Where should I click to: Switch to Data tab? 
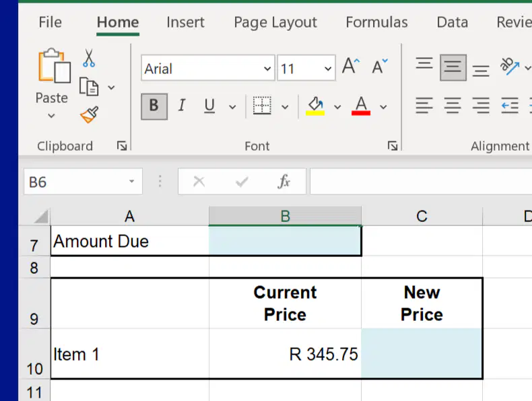[453, 22]
